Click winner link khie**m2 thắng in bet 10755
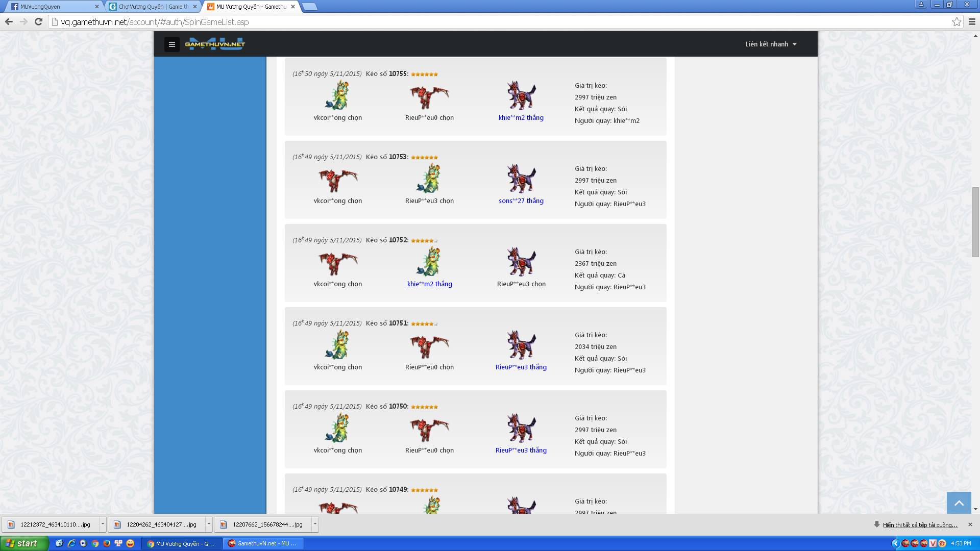 click(521, 118)
